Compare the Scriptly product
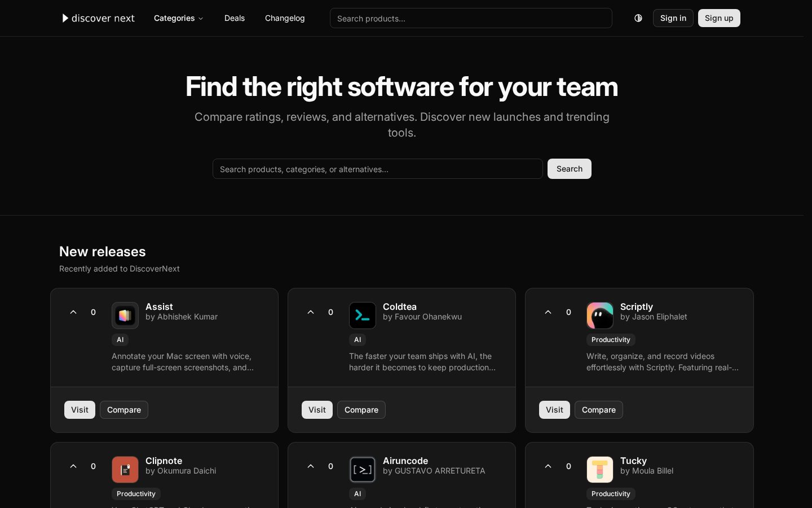 click(x=599, y=410)
